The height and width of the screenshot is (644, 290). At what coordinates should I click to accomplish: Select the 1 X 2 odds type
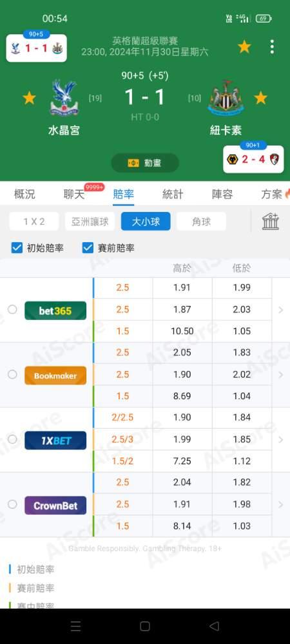34,222
